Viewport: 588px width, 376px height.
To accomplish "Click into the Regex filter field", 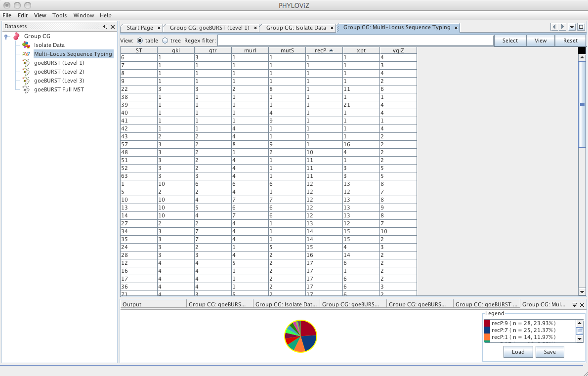I will coord(355,41).
